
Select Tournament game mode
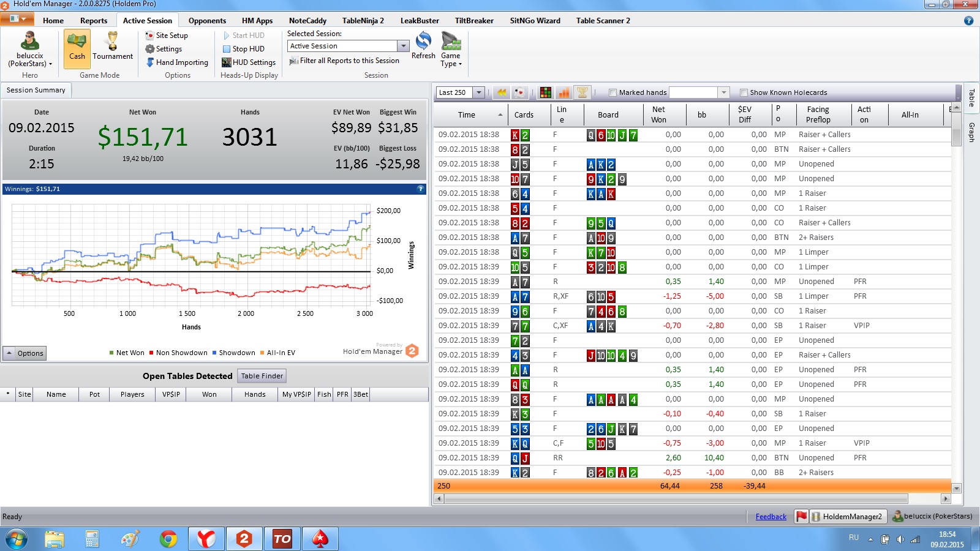(113, 48)
